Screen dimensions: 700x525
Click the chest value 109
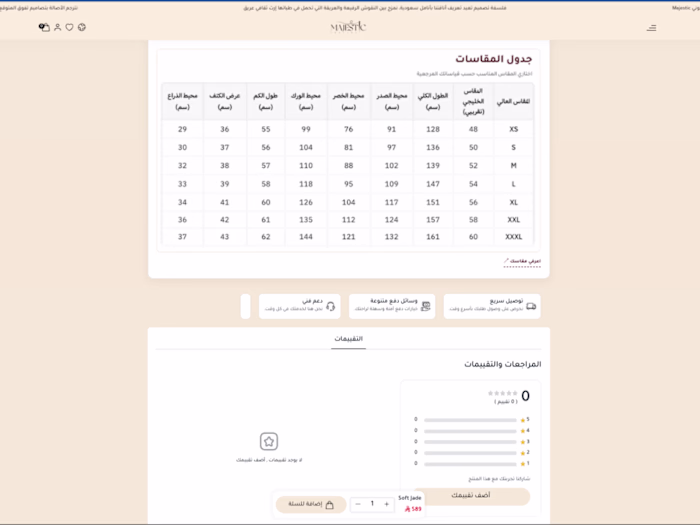pos(392,184)
